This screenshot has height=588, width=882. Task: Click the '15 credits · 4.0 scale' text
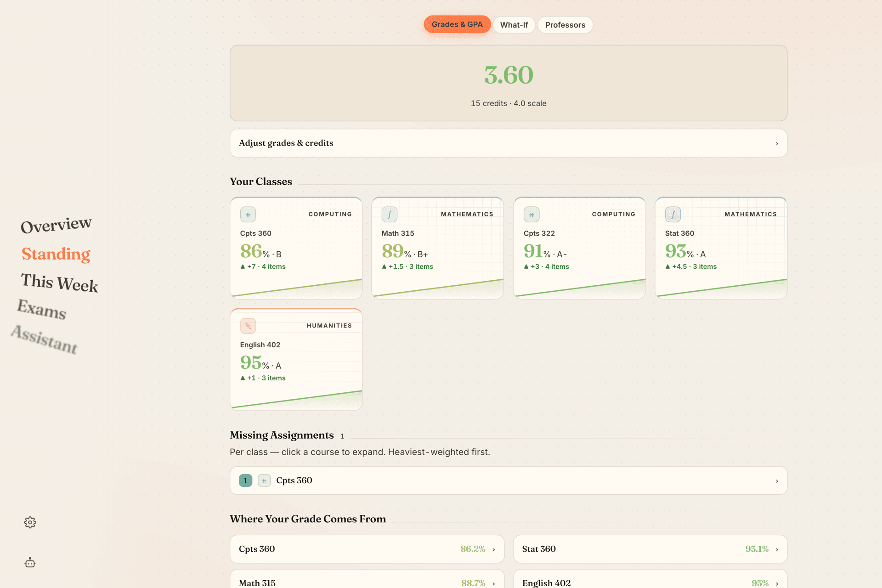(x=509, y=103)
